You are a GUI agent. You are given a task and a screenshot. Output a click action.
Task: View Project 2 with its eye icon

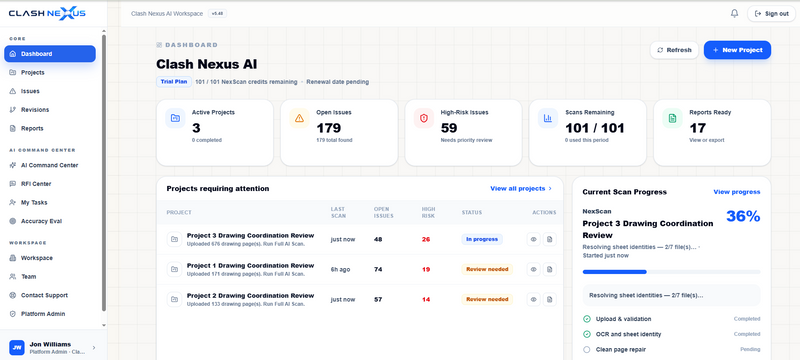coord(534,299)
